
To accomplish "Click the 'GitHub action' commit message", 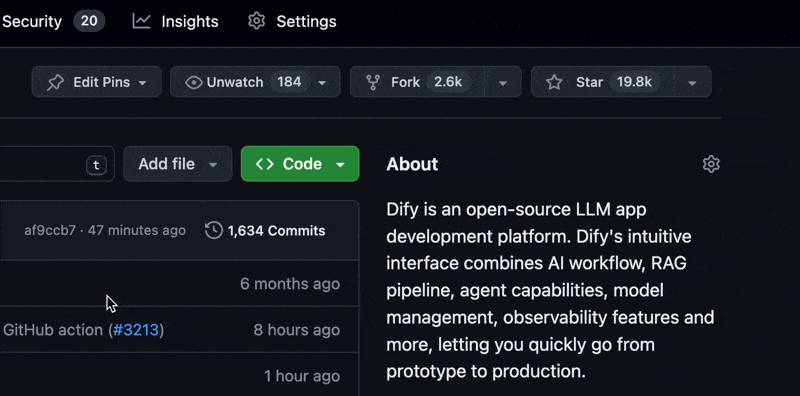I will coord(53,330).
